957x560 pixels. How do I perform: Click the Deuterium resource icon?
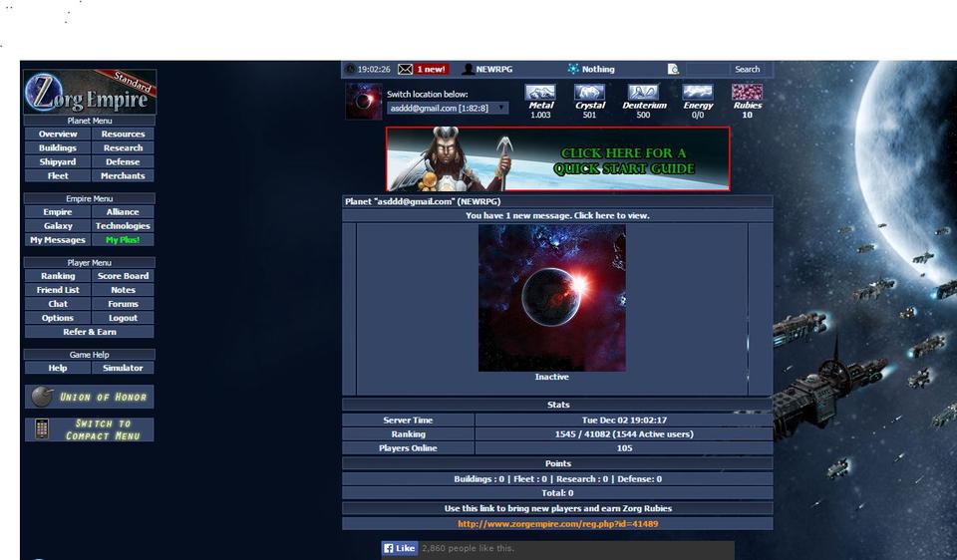tap(643, 92)
